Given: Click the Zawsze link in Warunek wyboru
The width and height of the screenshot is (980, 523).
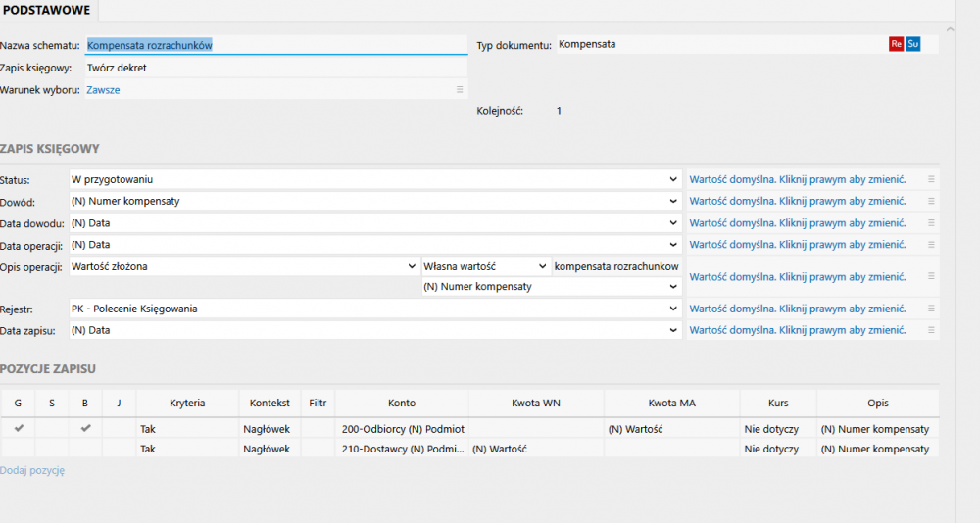Looking at the screenshot, I should pyautogui.click(x=103, y=90).
